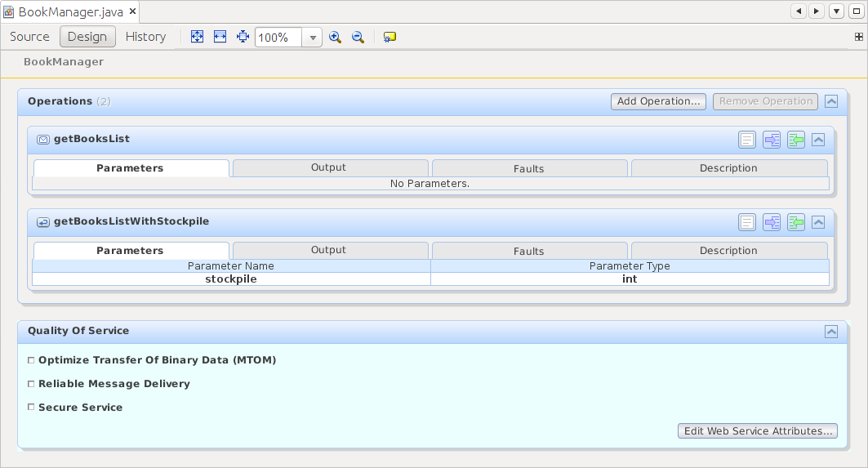This screenshot has width=868, height=468.
Task: Click the green arrow icon for getBooksList
Action: [796, 140]
